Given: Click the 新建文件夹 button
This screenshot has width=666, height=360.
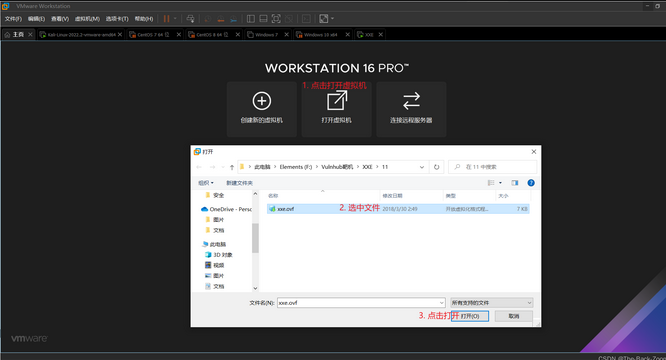Looking at the screenshot, I should (x=239, y=183).
